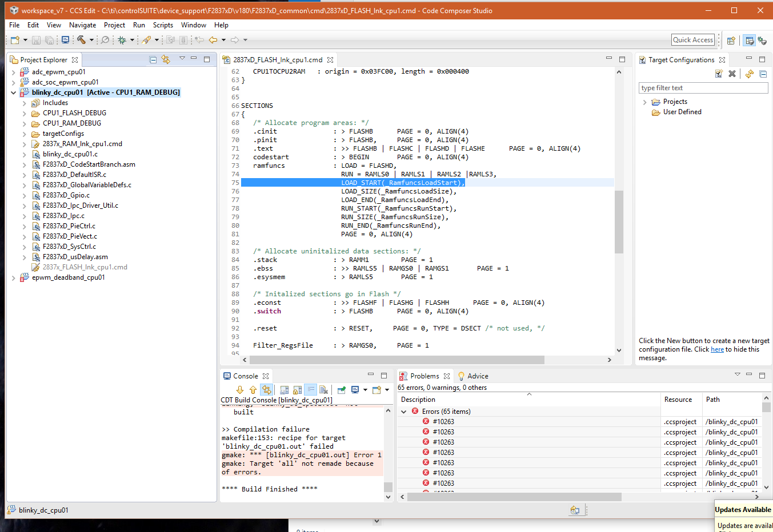This screenshot has height=532, width=773.
Task: Click the Debug bug icon in toolbar
Action: pyautogui.click(x=122, y=40)
